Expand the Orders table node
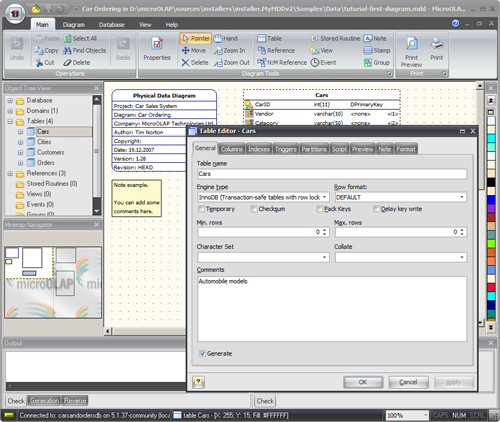The width and height of the screenshot is (500, 422). click(21, 163)
